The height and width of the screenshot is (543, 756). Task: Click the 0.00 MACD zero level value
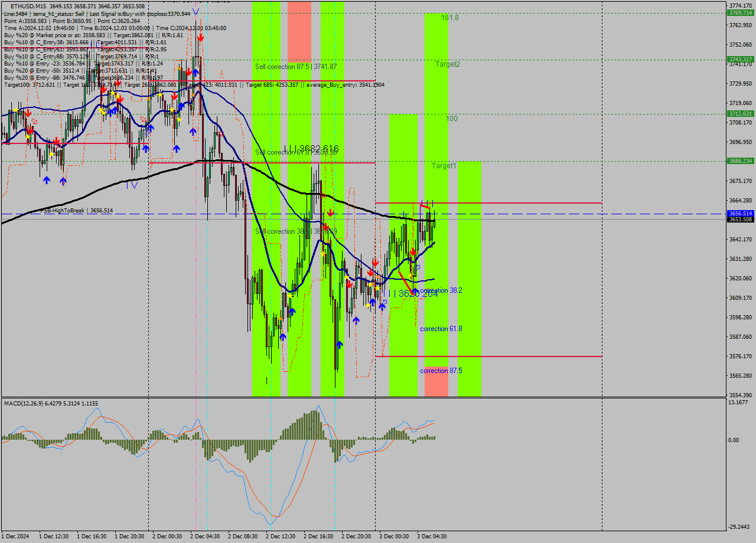[734, 440]
